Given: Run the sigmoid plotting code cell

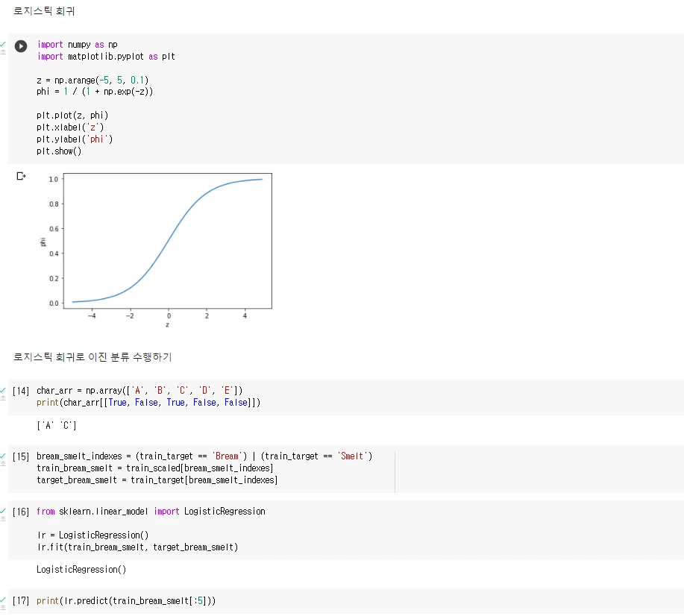Looking at the screenshot, I should pos(20,45).
